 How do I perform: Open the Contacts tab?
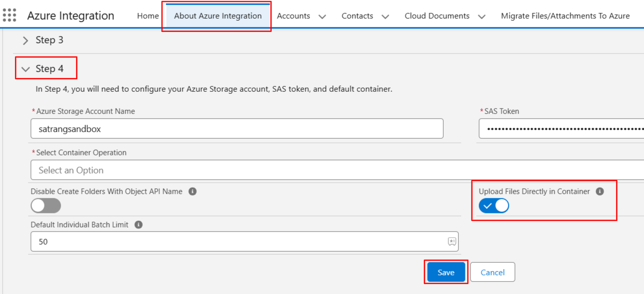pyautogui.click(x=357, y=16)
